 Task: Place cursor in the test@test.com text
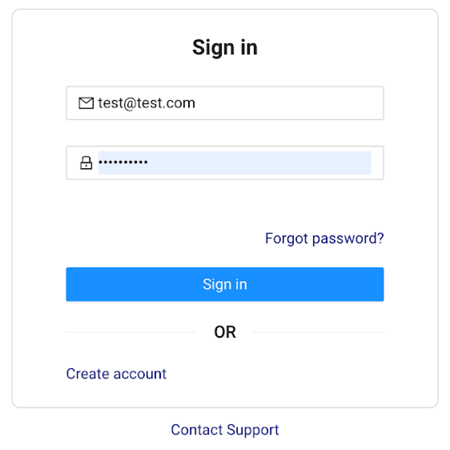(x=146, y=103)
